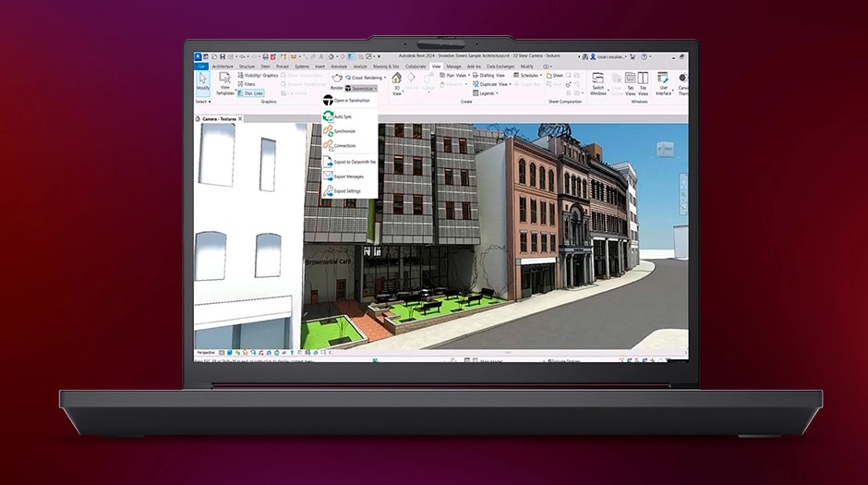This screenshot has width=868, height=485.
Task: Switch to Collaborate ribbon tab
Action: (x=416, y=67)
